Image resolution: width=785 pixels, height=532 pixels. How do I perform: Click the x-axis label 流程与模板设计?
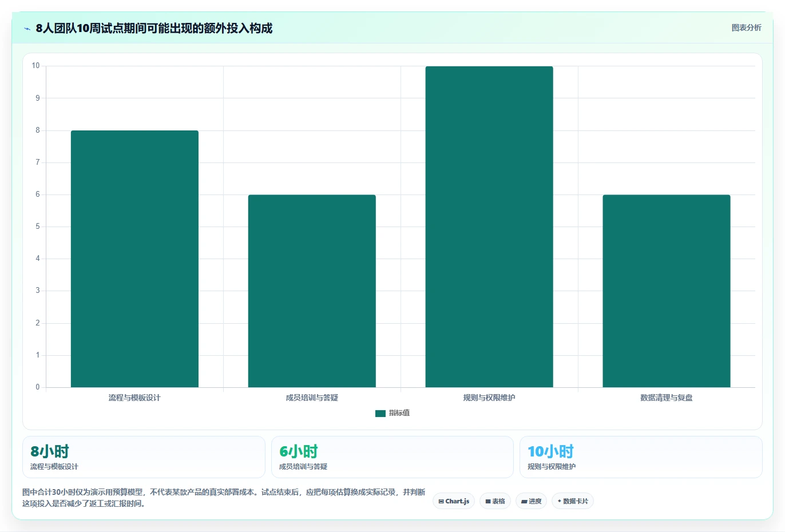click(x=134, y=398)
